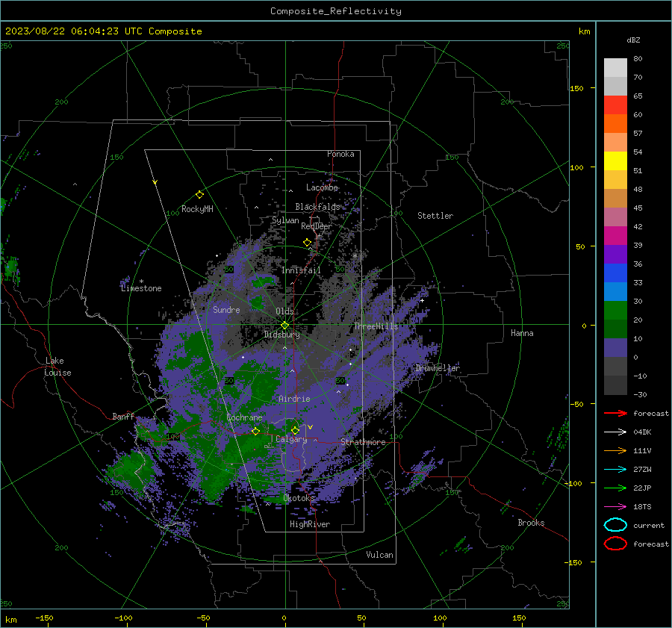The image size is (672, 628).
Task: Click the Okotoks label
Action: [299, 498]
